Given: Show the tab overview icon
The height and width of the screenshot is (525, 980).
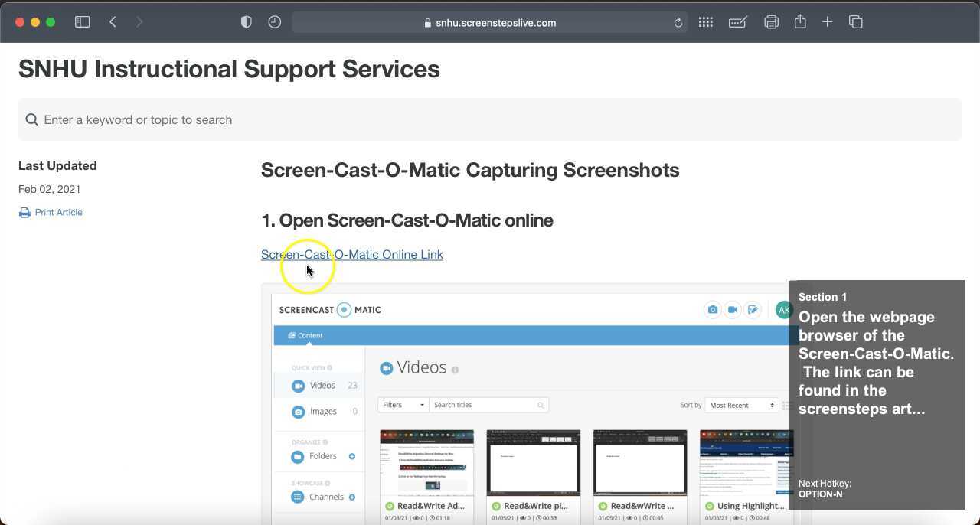Looking at the screenshot, I should coord(855,21).
